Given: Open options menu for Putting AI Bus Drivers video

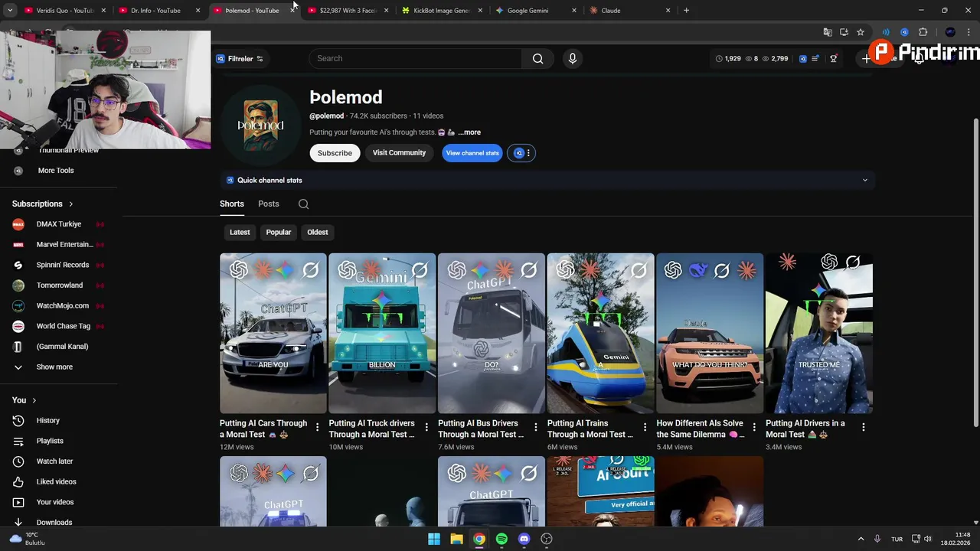Looking at the screenshot, I should [x=535, y=427].
